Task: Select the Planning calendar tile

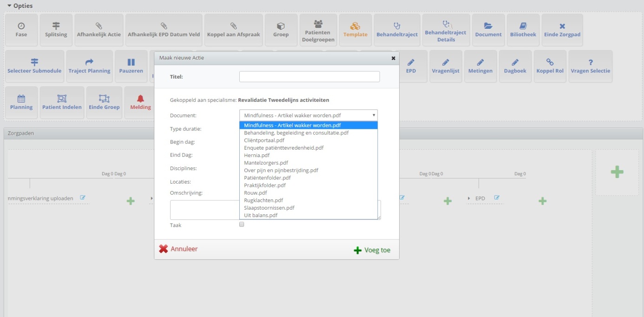Action: tap(21, 103)
